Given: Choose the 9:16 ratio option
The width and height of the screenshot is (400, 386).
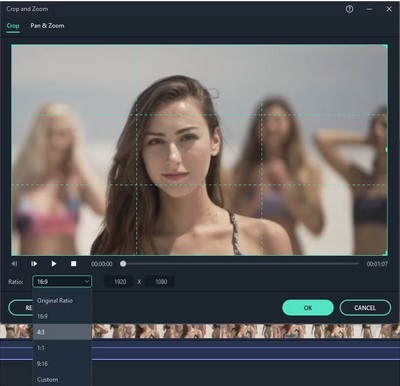Looking at the screenshot, I should click(x=62, y=363).
